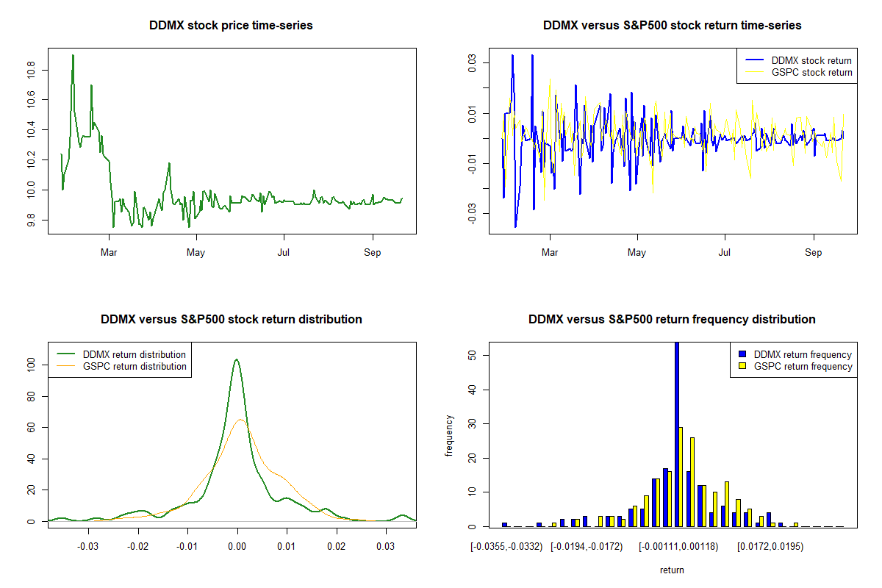Click '50' tick on histogram y-axis
882x588 pixels.
[x=472, y=354]
